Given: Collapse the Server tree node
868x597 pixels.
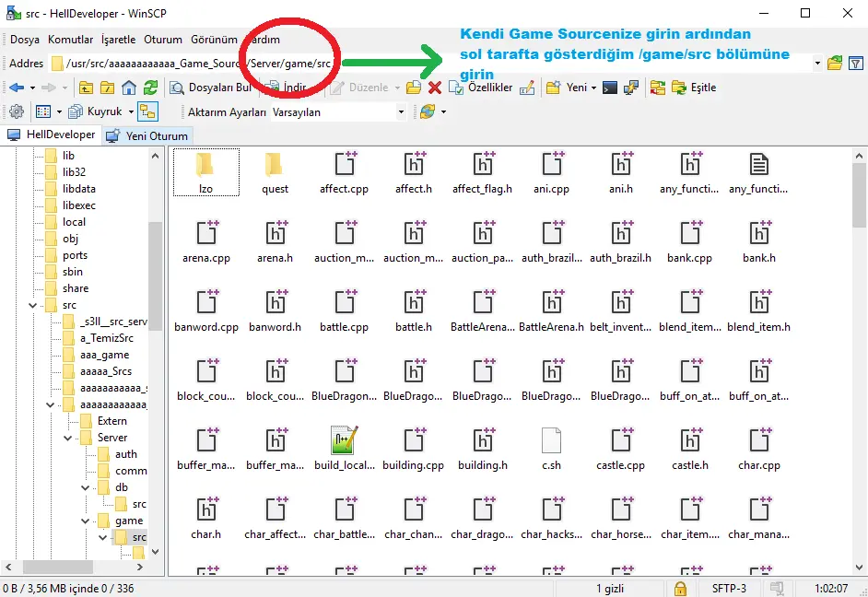Looking at the screenshot, I should (x=67, y=439).
